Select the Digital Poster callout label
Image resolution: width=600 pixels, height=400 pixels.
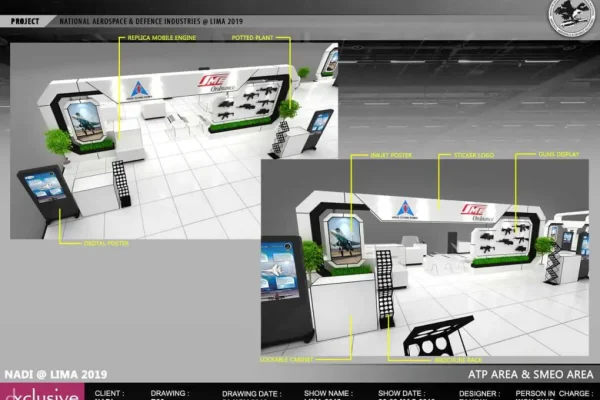[x=85, y=243]
